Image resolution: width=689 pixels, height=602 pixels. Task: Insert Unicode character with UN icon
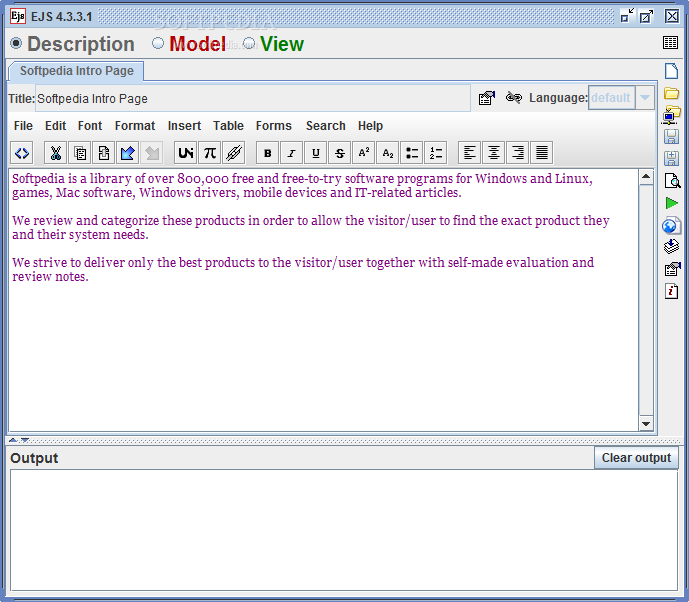pos(185,153)
